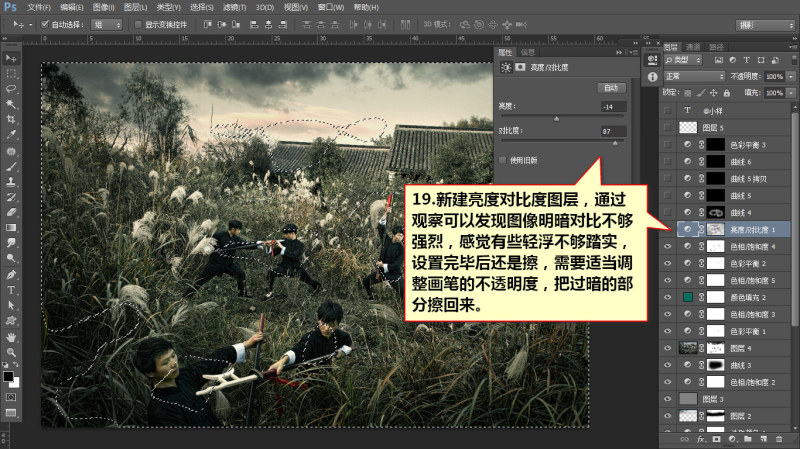Select the Magic Wand tool

[x=11, y=104]
